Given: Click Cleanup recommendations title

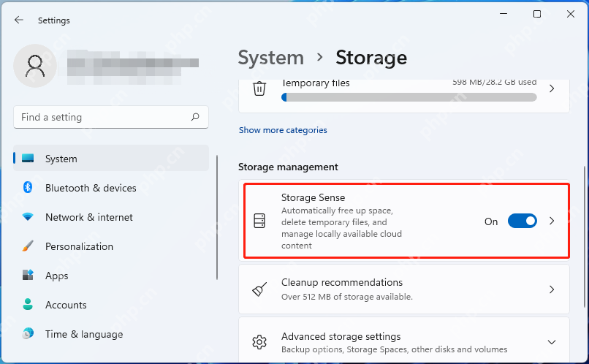Looking at the screenshot, I should (342, 282).
